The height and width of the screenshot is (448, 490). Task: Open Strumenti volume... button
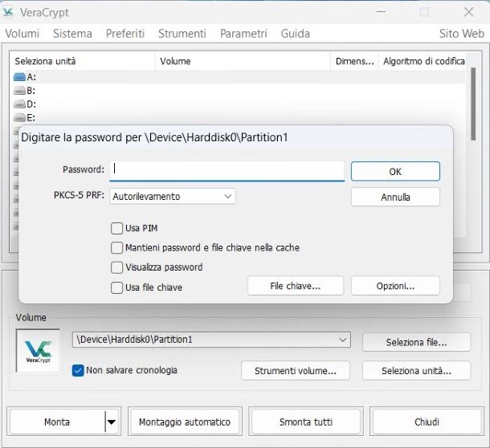(x=296, y=370)
